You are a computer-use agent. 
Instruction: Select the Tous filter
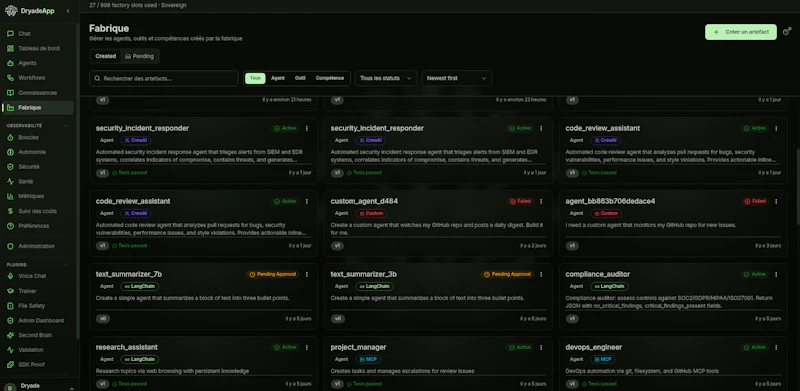point(255,78)
